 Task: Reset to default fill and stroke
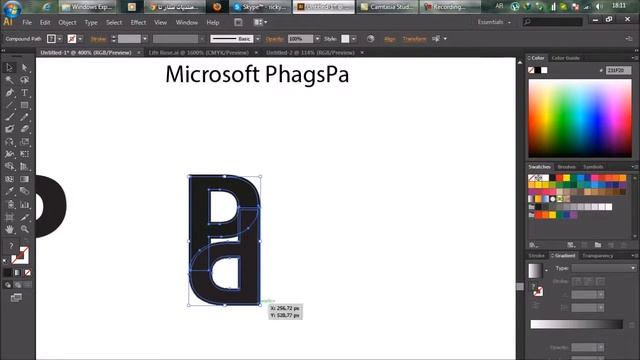[x=5, y=260]
